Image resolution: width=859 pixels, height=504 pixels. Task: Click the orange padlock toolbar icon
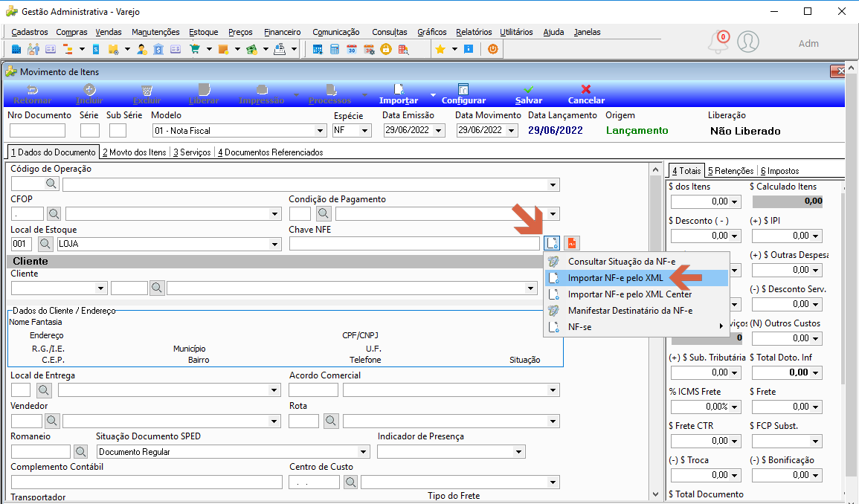tap(386, 49)
